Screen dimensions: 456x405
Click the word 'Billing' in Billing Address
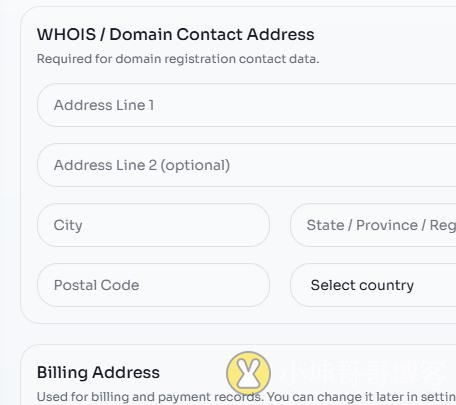tap(62, 373)
